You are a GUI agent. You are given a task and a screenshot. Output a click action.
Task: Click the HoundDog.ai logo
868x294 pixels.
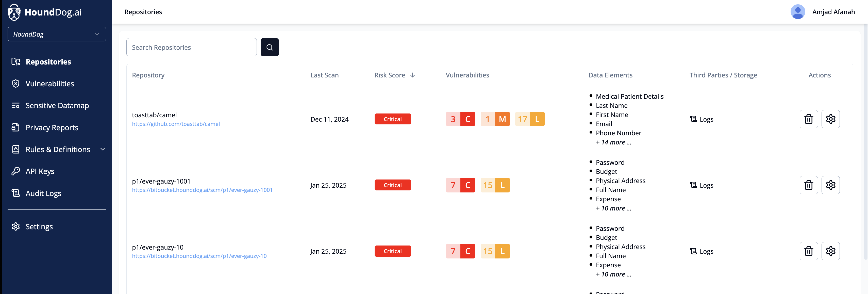click(x=45, y=12)
